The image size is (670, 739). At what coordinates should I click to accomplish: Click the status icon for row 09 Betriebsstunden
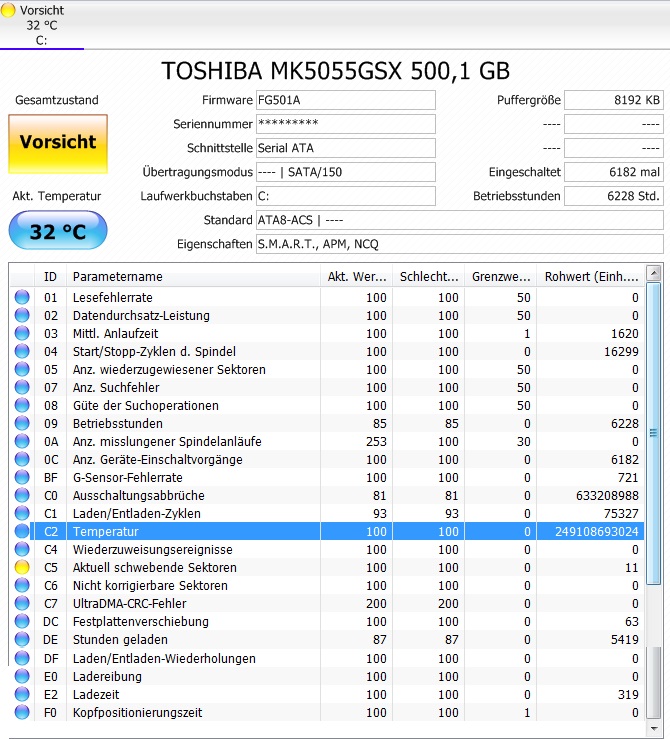tap(22, 423)
